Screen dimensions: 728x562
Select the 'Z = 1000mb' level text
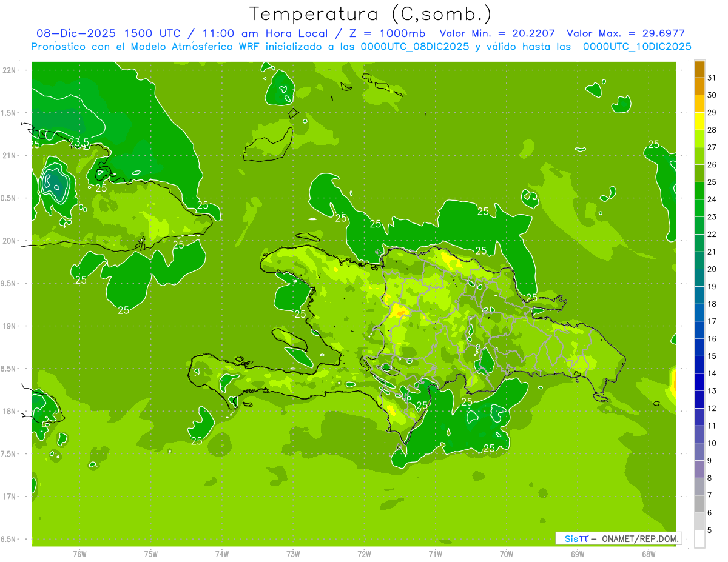point(386,33)
